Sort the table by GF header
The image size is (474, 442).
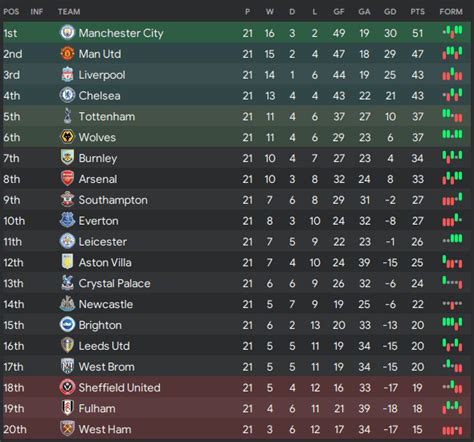point(339,12)
